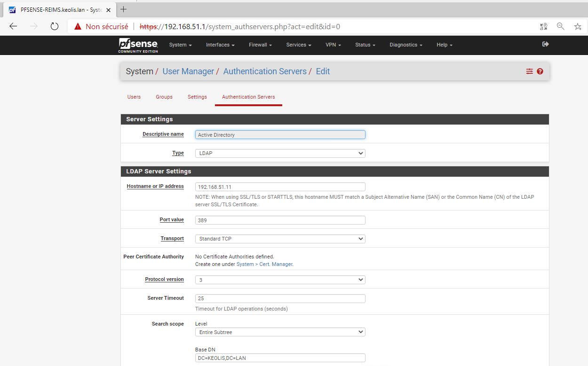Open the red help question mark icon
Viewport: 588px width, 366px height.
(540, 71)
